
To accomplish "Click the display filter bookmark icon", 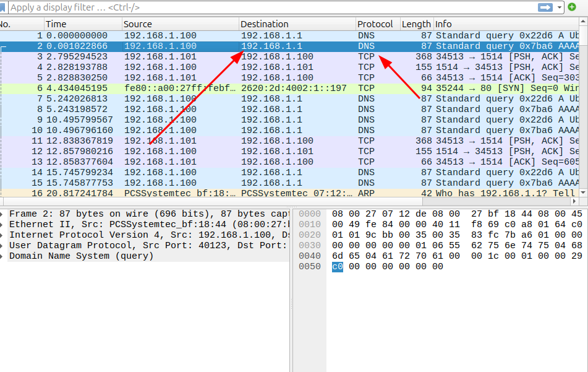I will click(2, 7).
